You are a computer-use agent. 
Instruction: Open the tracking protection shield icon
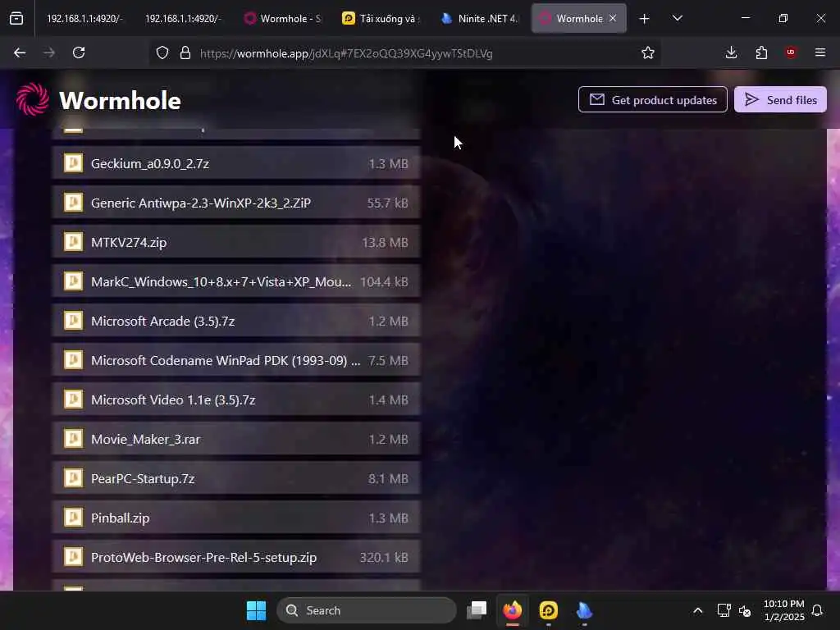pos(162,52)
